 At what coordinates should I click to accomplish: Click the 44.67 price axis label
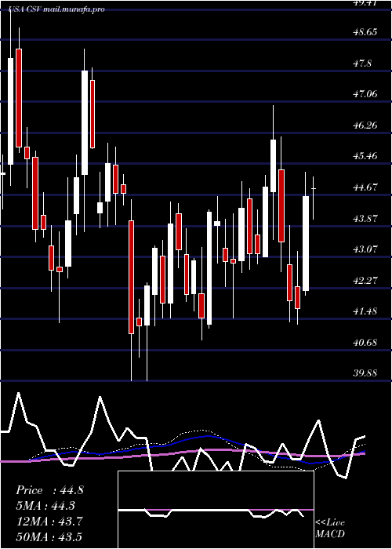(x=365, y=187)
